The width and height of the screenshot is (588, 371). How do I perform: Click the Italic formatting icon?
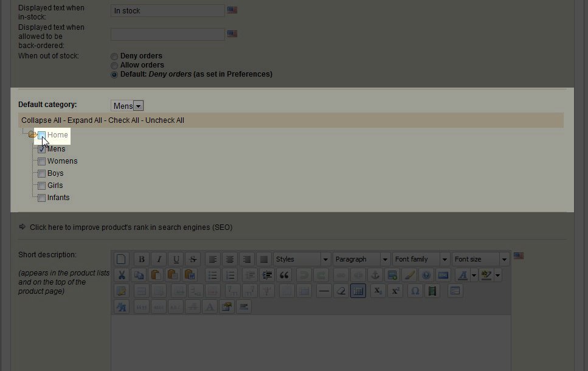(x=158, y=259)
